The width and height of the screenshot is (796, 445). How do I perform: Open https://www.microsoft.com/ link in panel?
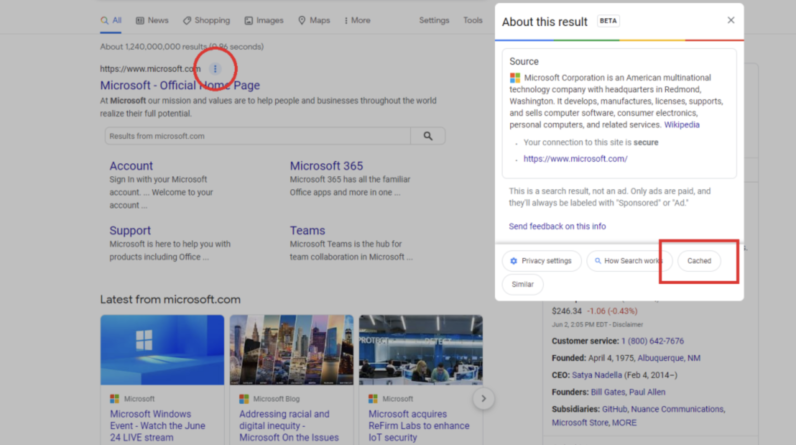pos(575,159)
